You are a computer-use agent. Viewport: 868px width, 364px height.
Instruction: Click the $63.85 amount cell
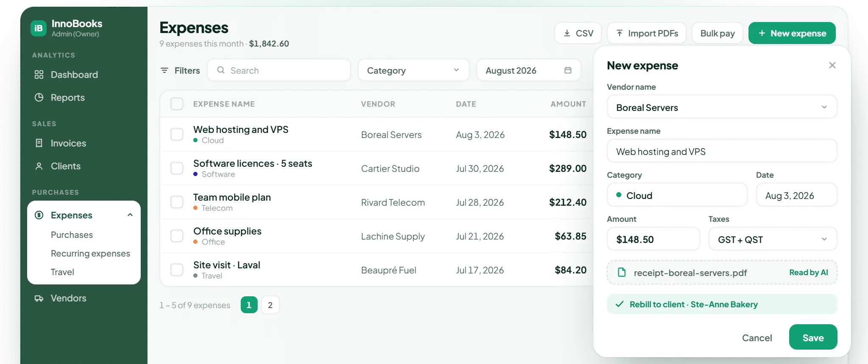pyautogui.click(x=570, y=236)
